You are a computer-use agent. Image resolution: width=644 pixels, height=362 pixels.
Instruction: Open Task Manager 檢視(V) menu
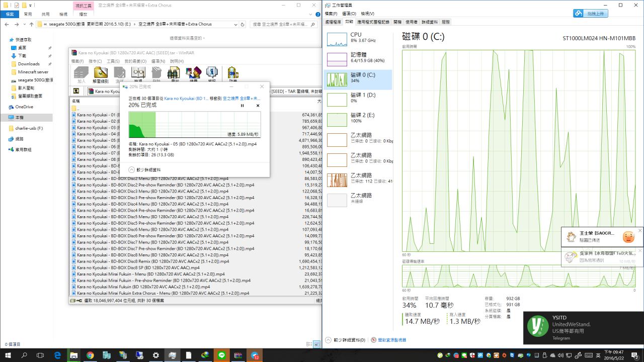click(x=367, y=14)
